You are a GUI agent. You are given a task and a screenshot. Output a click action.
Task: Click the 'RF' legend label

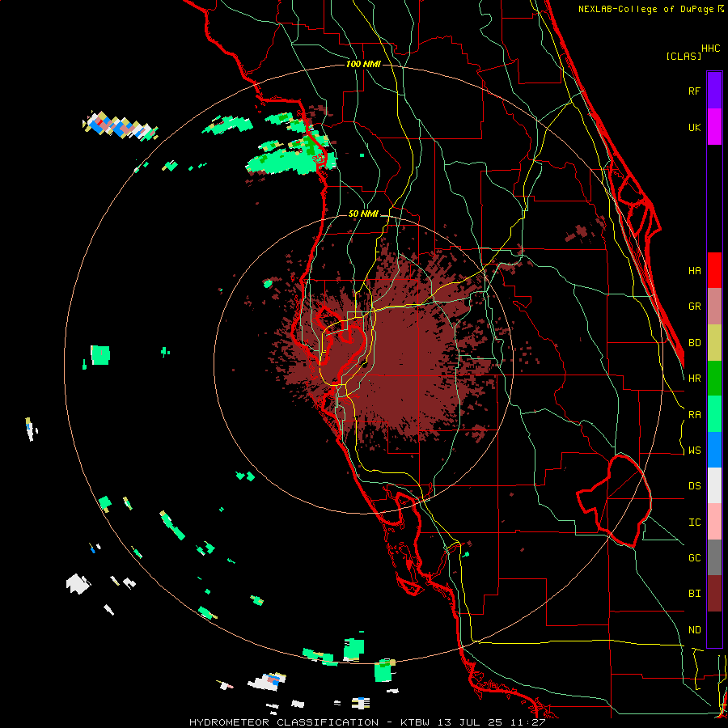(x=695, y=91)
